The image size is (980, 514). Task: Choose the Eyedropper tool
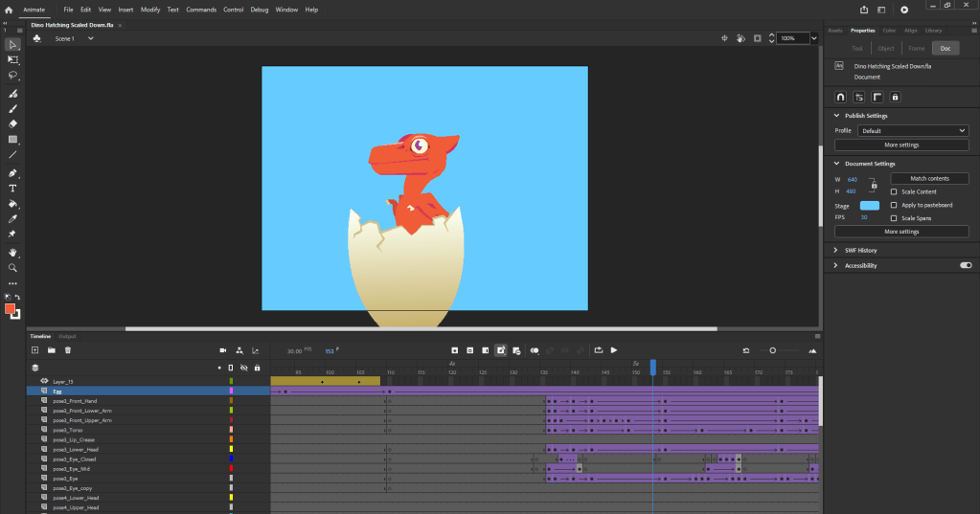click(x=13, y=219)
